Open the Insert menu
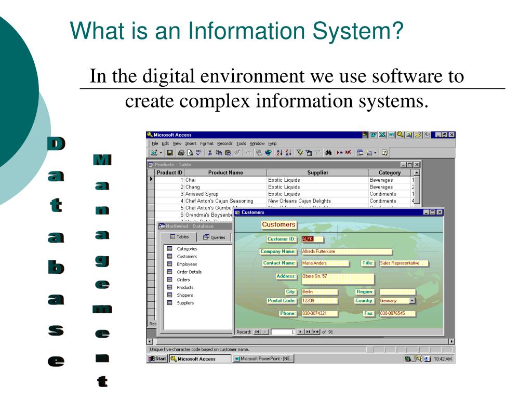The width and height of the screenshot is (532, 399). pos(191,143)
